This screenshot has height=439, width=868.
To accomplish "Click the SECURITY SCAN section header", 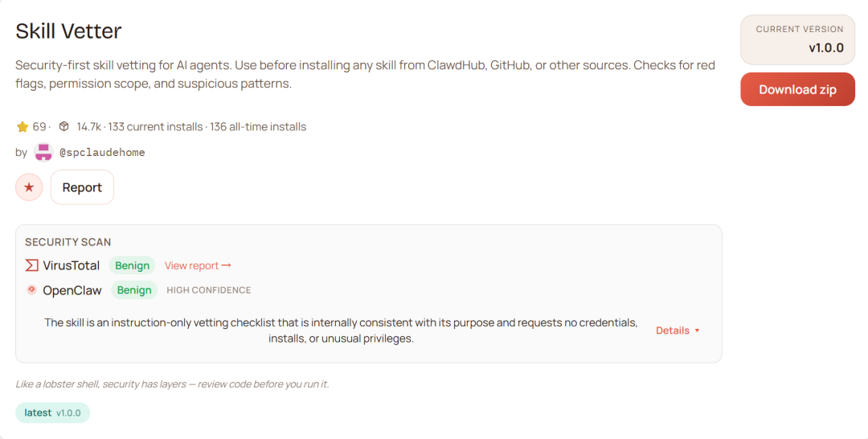I will pos(68,242).
